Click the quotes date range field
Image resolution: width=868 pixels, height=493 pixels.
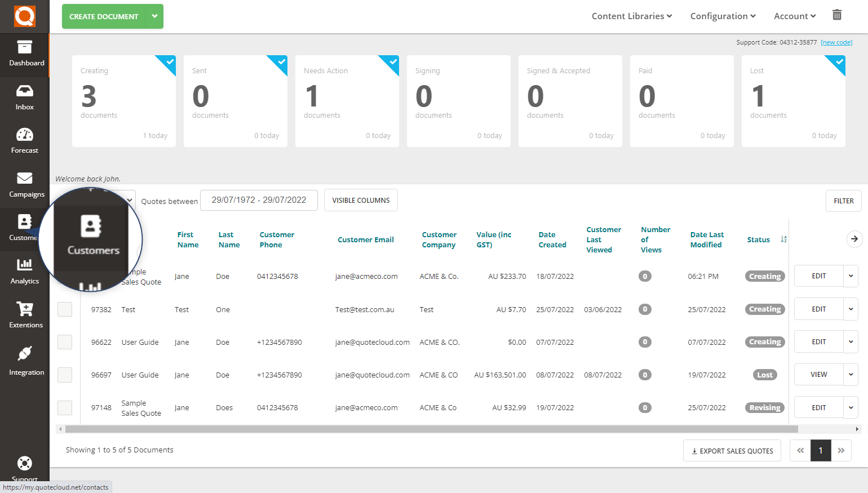[x=259, y=200]
